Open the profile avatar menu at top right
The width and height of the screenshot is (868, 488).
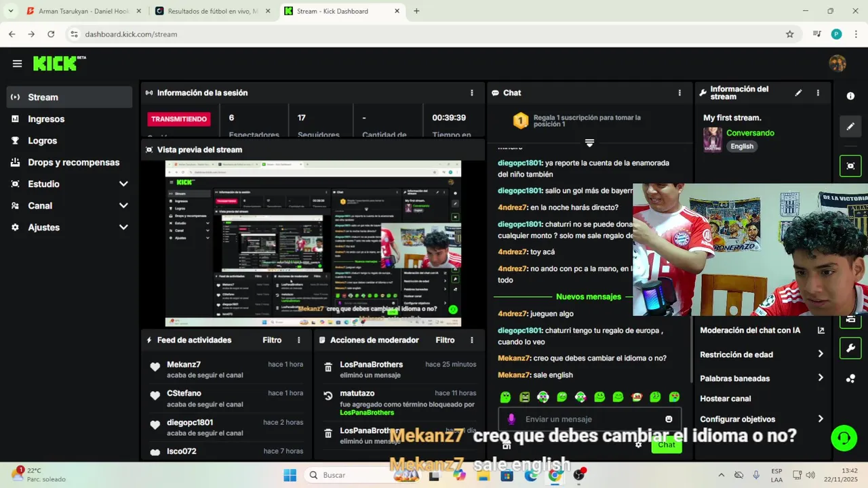click(837, 63)
